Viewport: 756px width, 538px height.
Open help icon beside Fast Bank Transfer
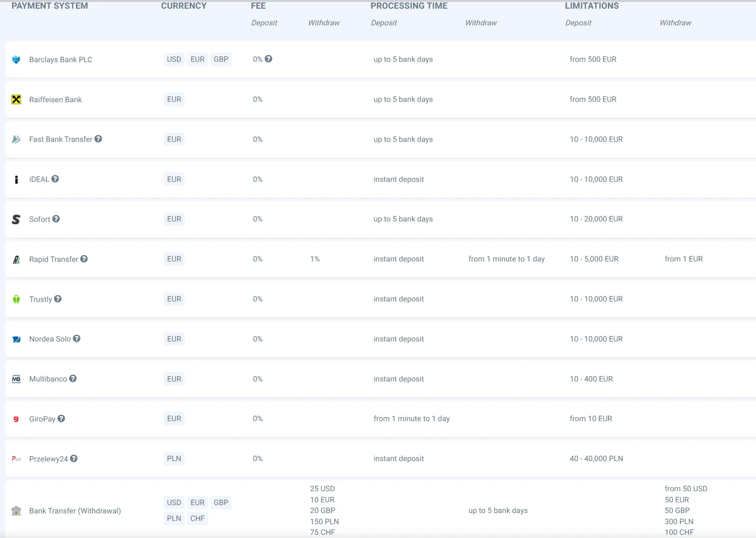pos(98,139)
